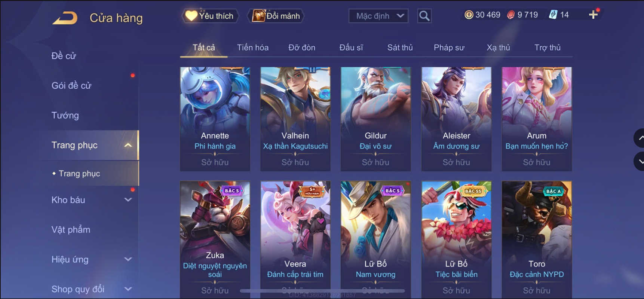This screenshot has width=644, height=299.
Task: Select the Toro Đặc cảnh NYPD skin
Action: (537, 239)
